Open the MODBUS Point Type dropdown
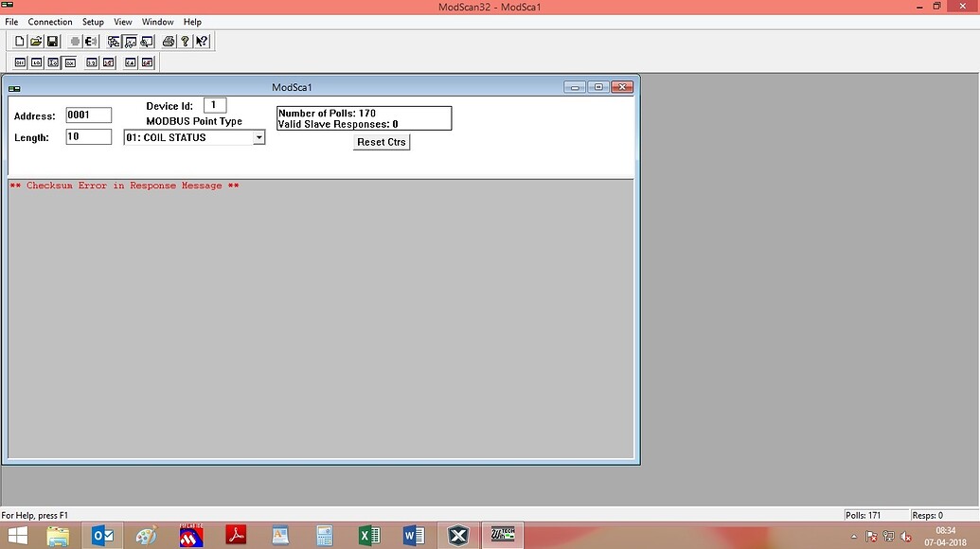This screenshot has width=980, height=549. point(258,137)
